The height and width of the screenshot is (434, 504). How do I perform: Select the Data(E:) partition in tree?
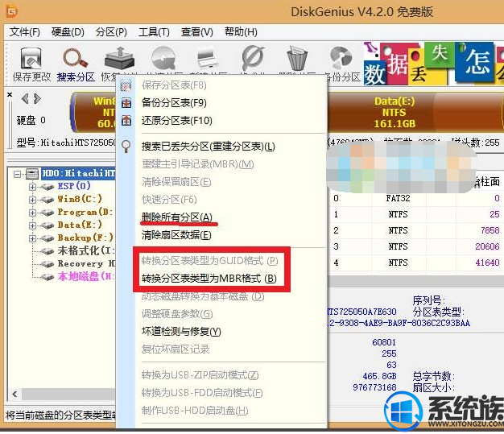[80, 225]
